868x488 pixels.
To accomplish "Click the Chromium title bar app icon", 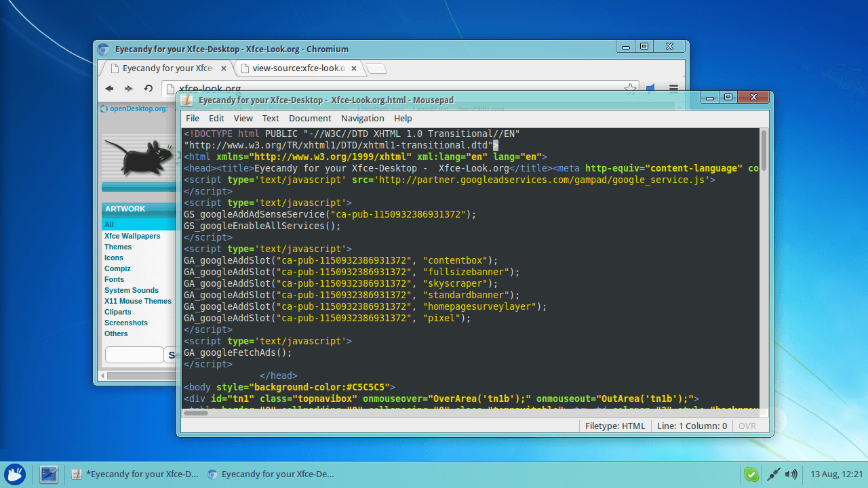I will coord(103,49).
